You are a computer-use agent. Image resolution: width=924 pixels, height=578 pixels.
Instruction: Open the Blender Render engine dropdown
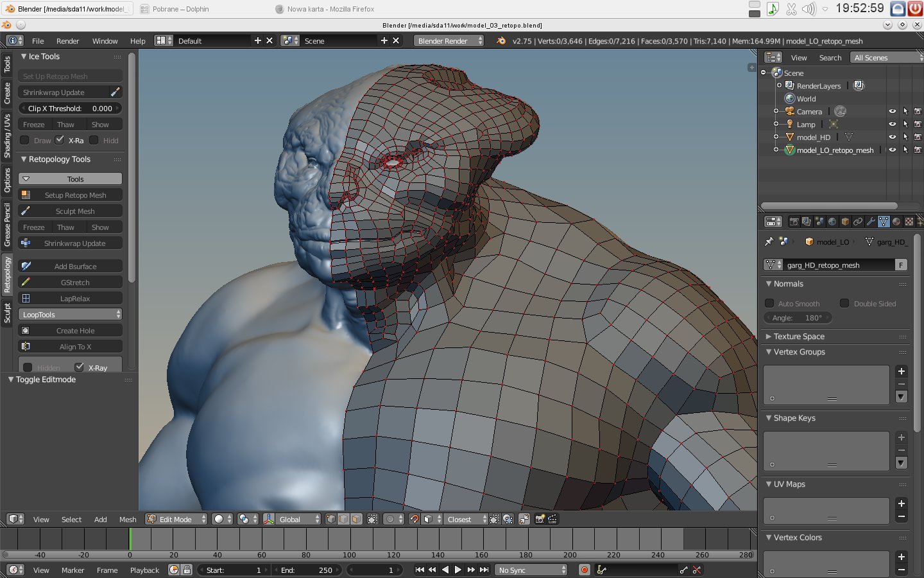[449, 40]
